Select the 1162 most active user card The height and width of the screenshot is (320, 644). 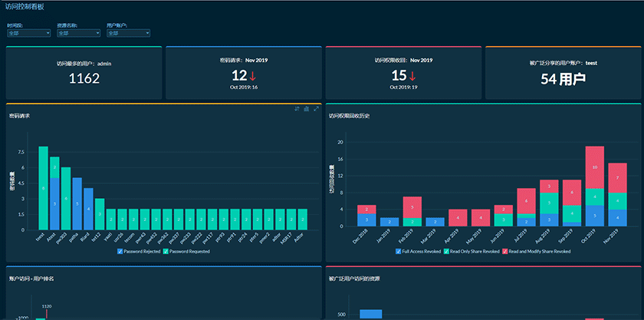84,73
